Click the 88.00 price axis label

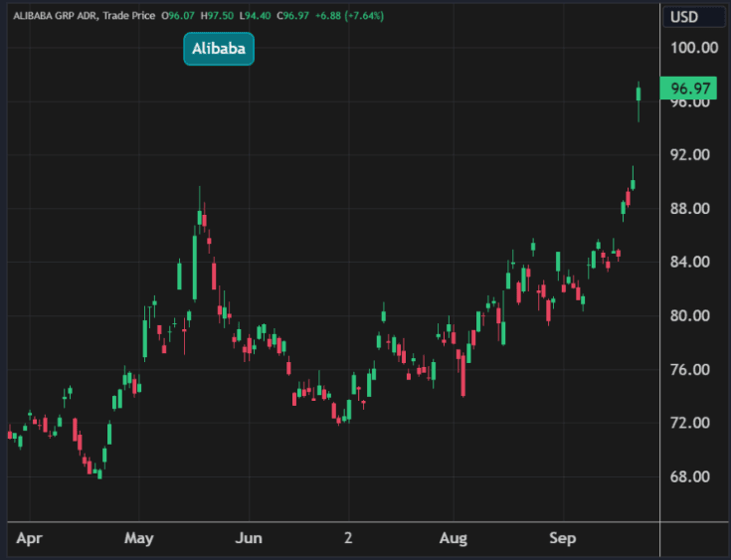pyautogui.click(x=690, y=209)
